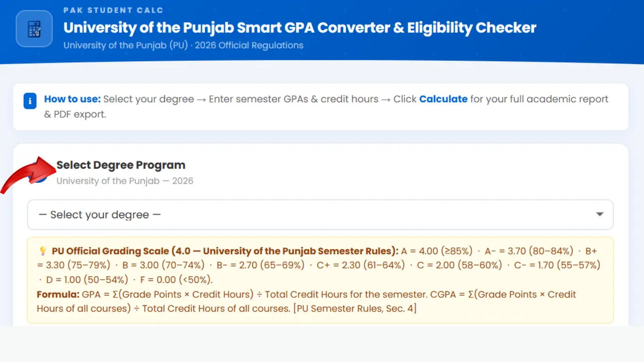Click the "PAK STUDENT CALC" header label
This screenshot has height=362, width=644.
113,10
